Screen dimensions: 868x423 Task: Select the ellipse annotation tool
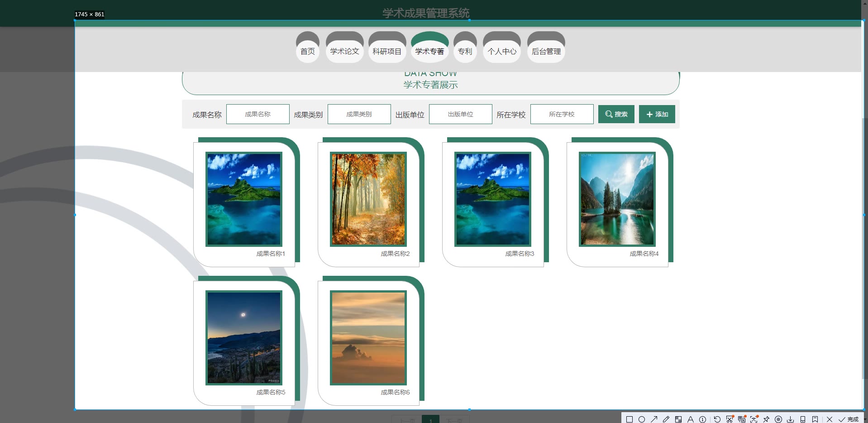coord(642,419)
